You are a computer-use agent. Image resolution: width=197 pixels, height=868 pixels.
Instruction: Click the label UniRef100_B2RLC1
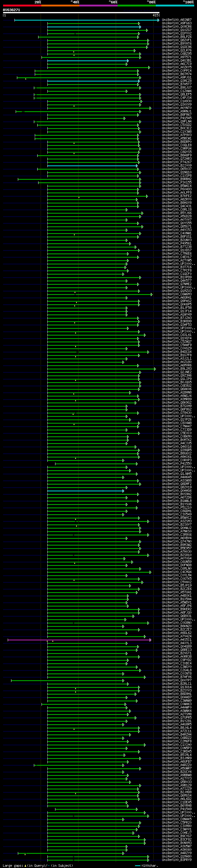[176, 684]
